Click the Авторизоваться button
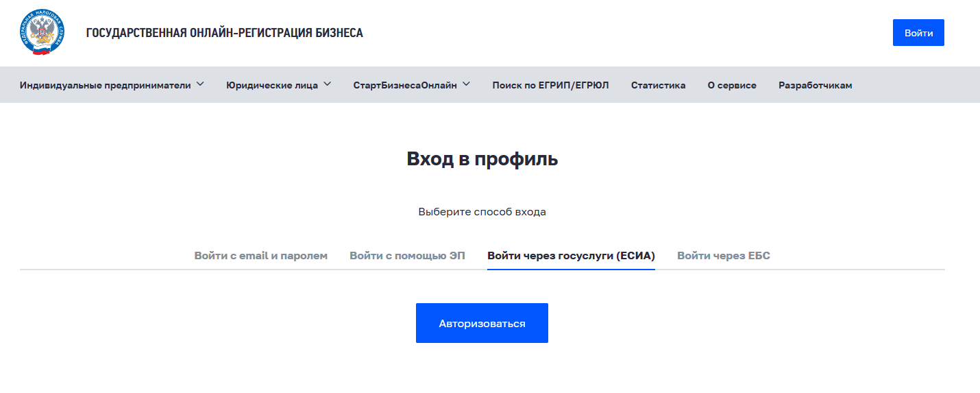 click(x=482, y=323)
